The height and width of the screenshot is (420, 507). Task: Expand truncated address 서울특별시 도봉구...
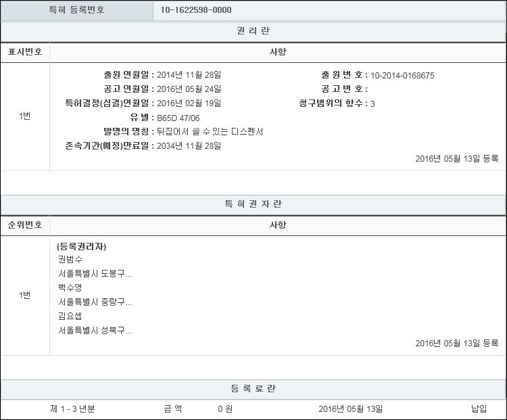(x=95, y=274)
